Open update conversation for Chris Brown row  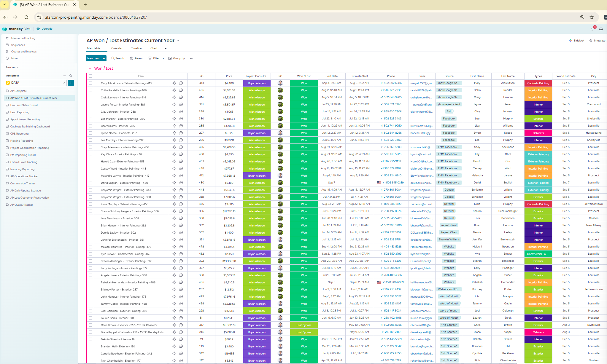click(x=181, y=325)
